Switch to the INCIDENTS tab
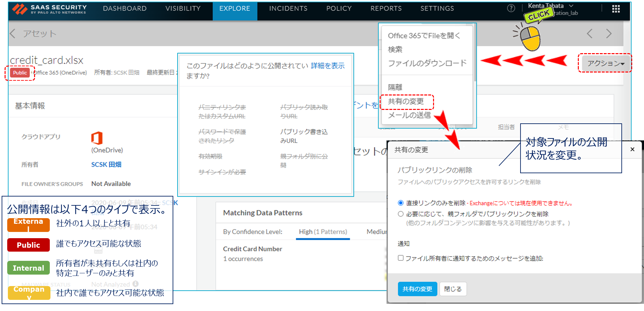The image size is (644, 311). [288, 9]
